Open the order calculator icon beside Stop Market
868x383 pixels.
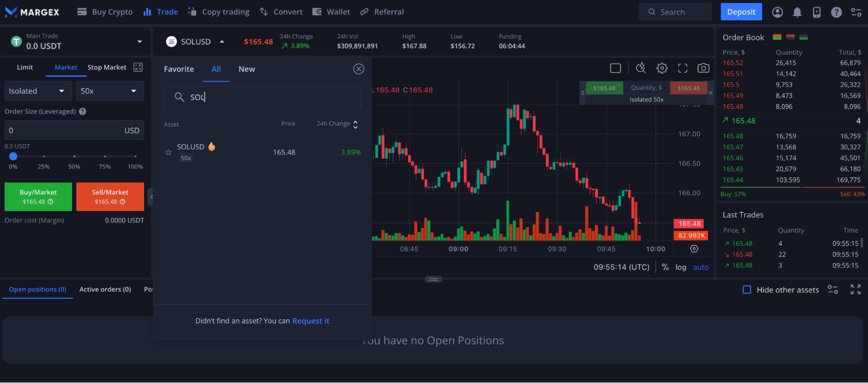[x=138, y=67]
